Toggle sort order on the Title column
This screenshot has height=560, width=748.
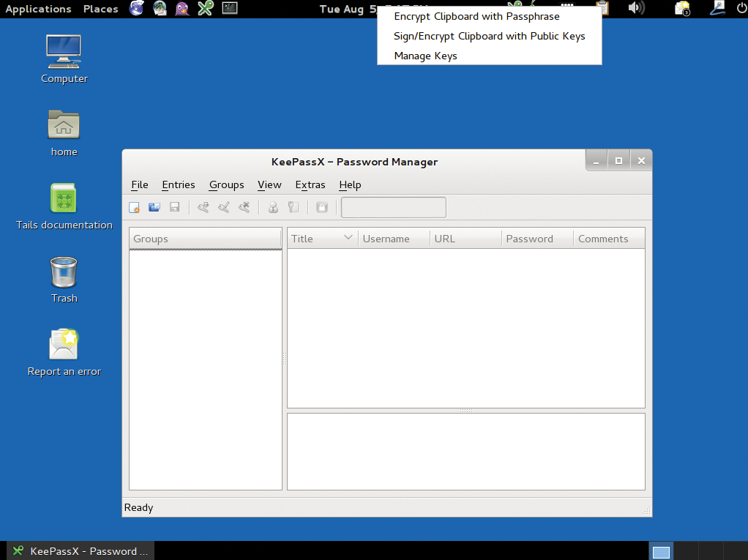click(322, 239)
